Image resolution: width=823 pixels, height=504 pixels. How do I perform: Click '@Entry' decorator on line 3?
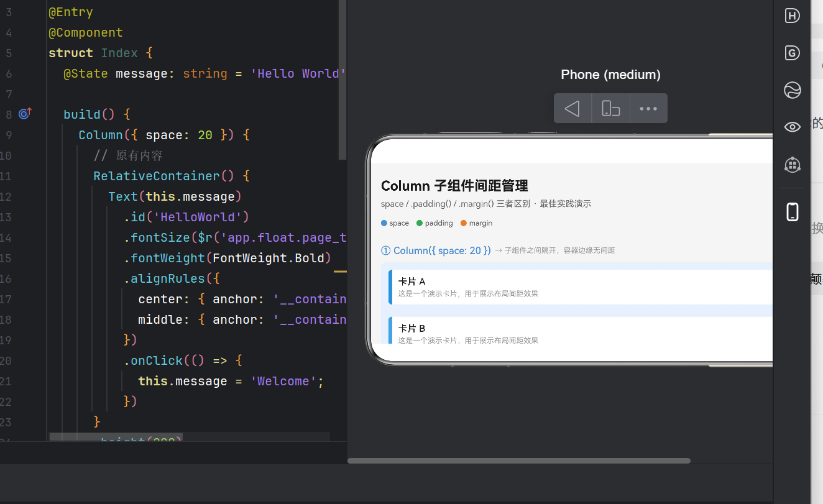tap(71, 12)
